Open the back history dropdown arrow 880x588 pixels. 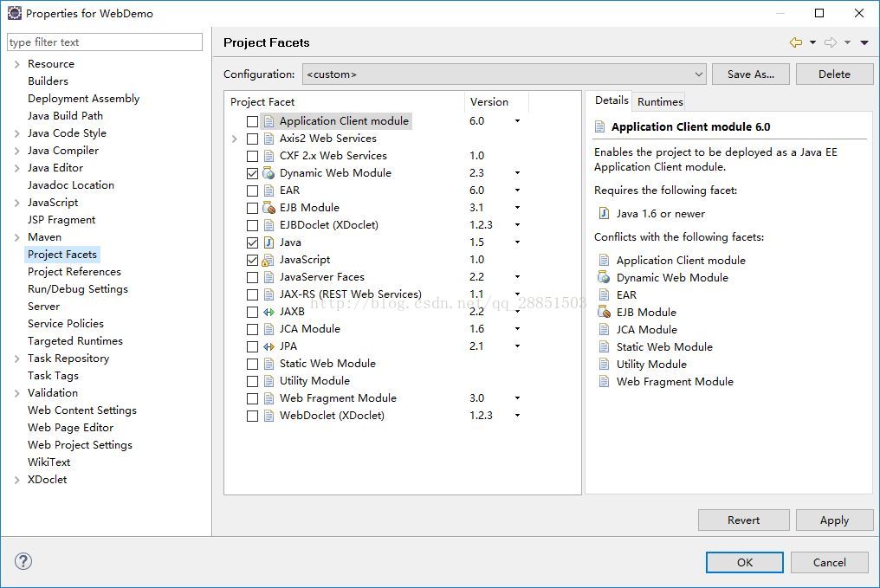pos(812,42)
